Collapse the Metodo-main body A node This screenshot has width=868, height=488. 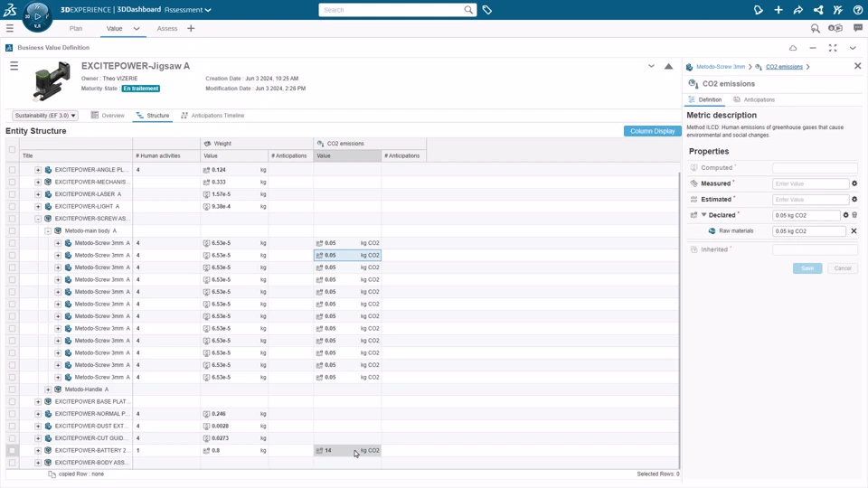tap(48, 230)
